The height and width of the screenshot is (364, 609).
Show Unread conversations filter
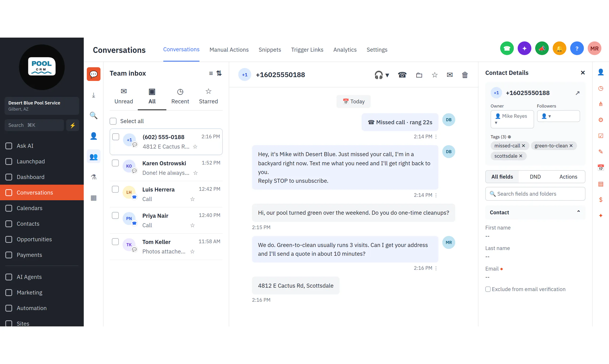coord(123,96)
